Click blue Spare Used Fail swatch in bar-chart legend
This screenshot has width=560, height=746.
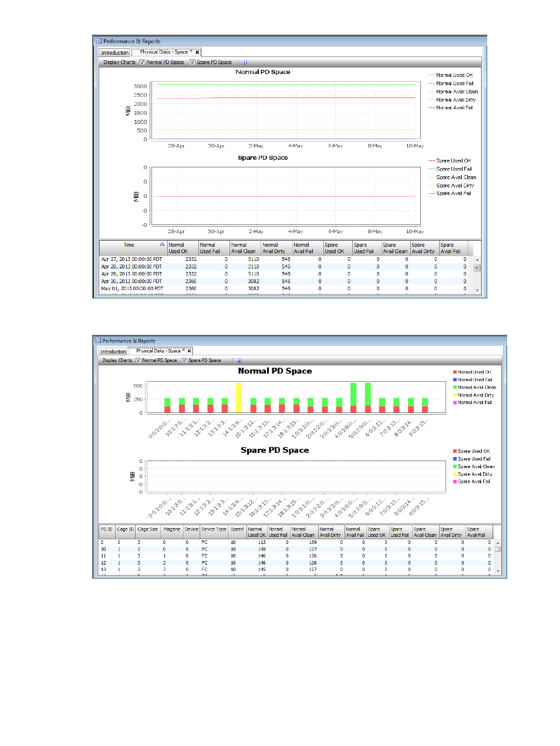tap(455, 459)
